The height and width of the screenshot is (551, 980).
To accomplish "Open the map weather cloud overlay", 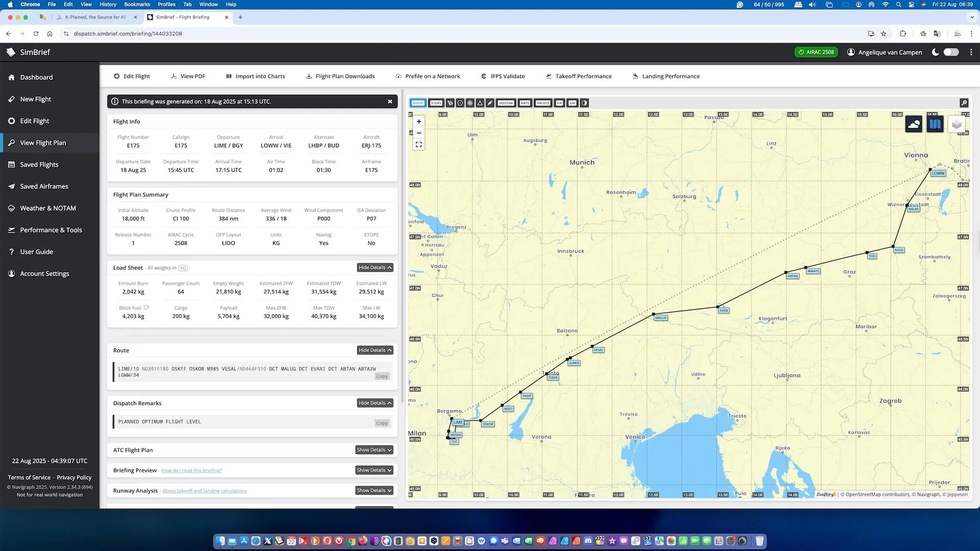I will point(914,124).
